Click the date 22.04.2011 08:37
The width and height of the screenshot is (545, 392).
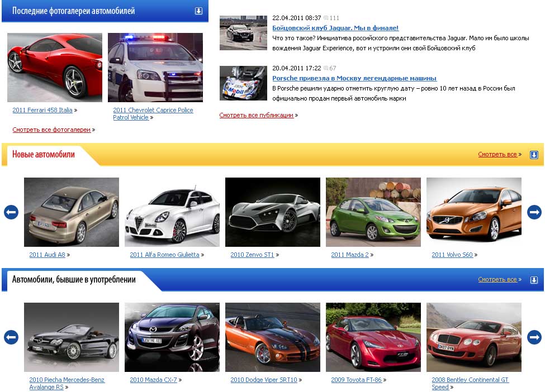point(296,18)
